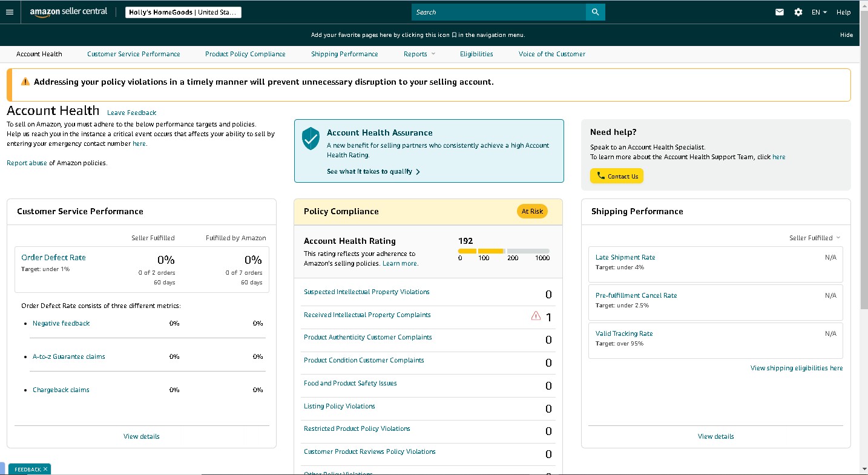The width and height of the screenshot is (868, 475).
Task: Click the At Risk status badge
Action: (x=532, y=211)
